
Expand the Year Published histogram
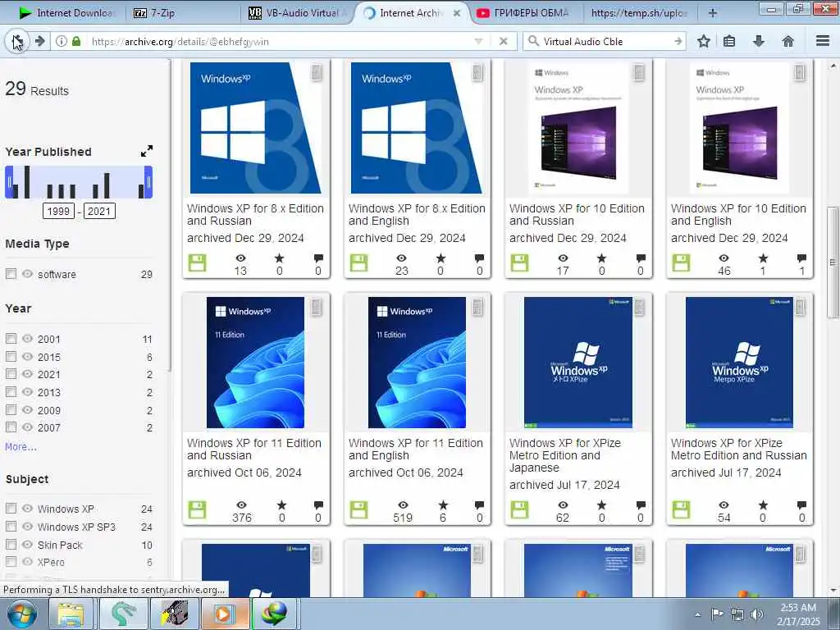point(147,152)
